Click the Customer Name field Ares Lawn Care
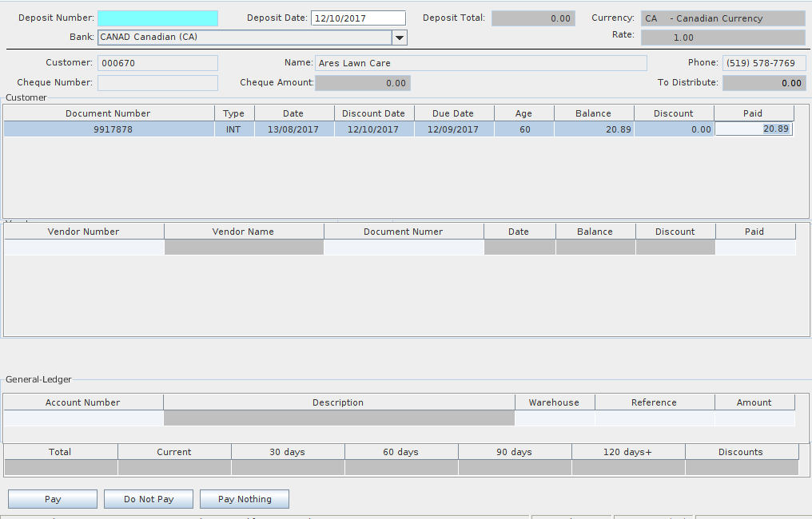The height and width of the screenshot is (519, 812). [x=480, y=63]
